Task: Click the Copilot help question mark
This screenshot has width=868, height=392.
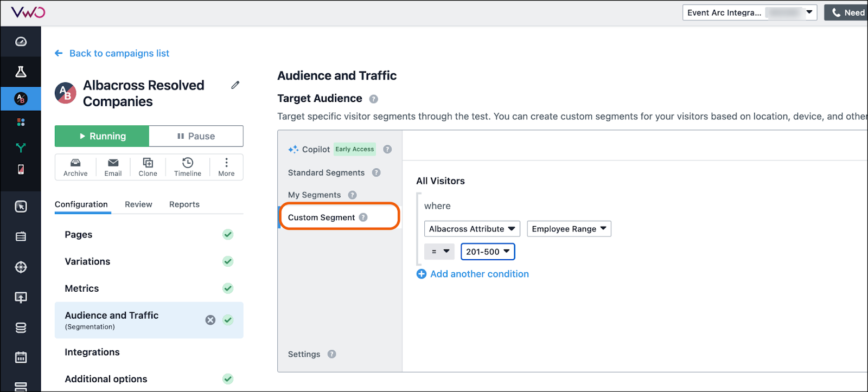Action: pos(387,149)
